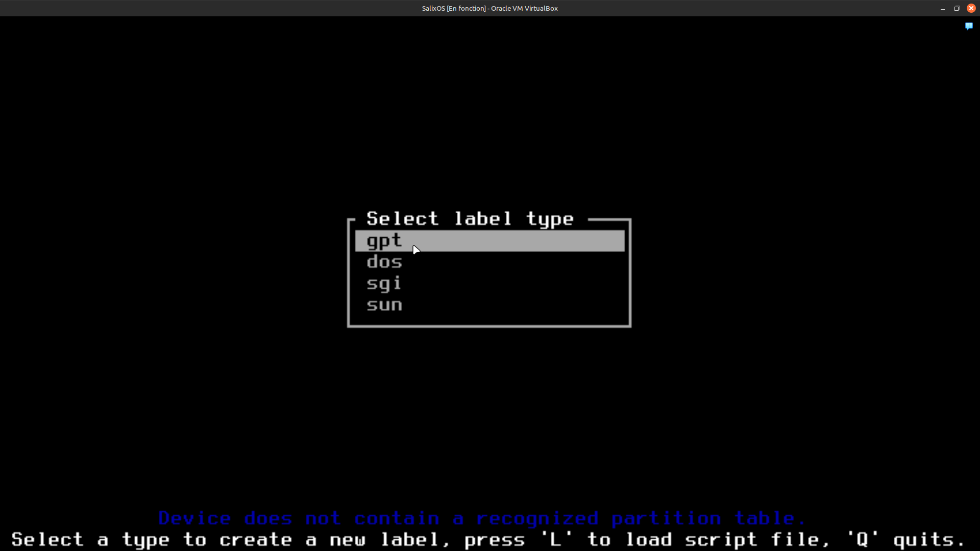
Task: Click the 'Select label type' dialog heading
Action: [470, 219]
